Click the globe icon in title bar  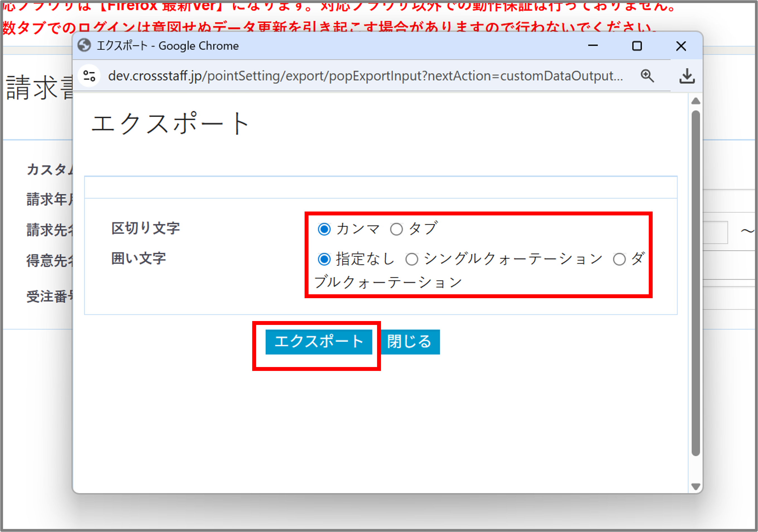pos(84,46)
